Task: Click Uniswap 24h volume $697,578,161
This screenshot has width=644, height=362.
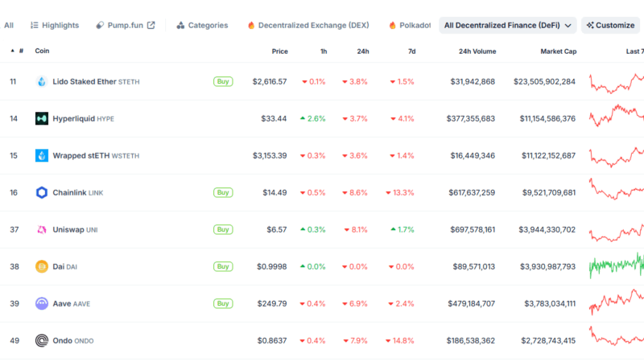Action: click(473, 229)
